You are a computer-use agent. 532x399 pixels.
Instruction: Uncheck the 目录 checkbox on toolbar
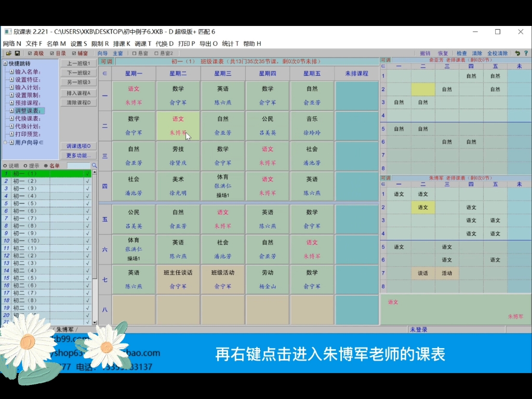[52, 53]
